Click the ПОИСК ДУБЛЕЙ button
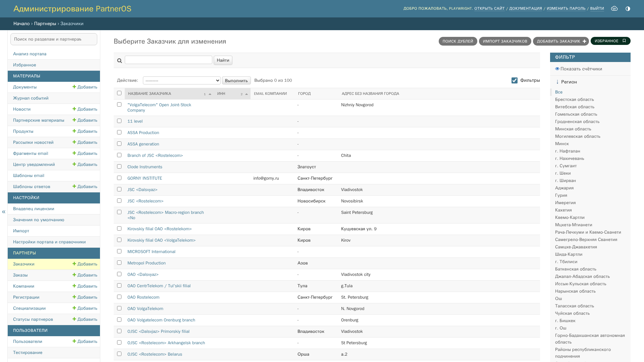Image resolution: width=644 pixels, height=362 pixels. click(x=458, y=41)
